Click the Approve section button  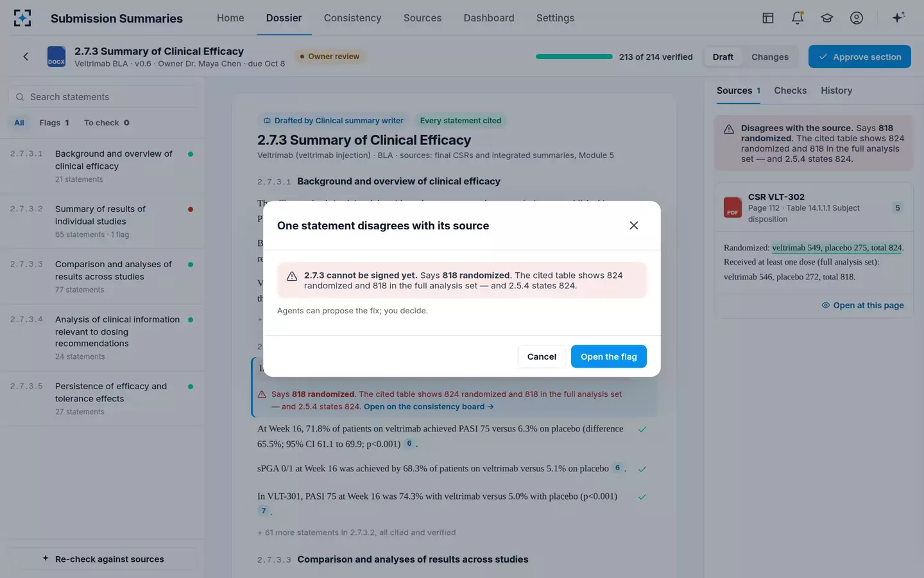click(860, 57)
